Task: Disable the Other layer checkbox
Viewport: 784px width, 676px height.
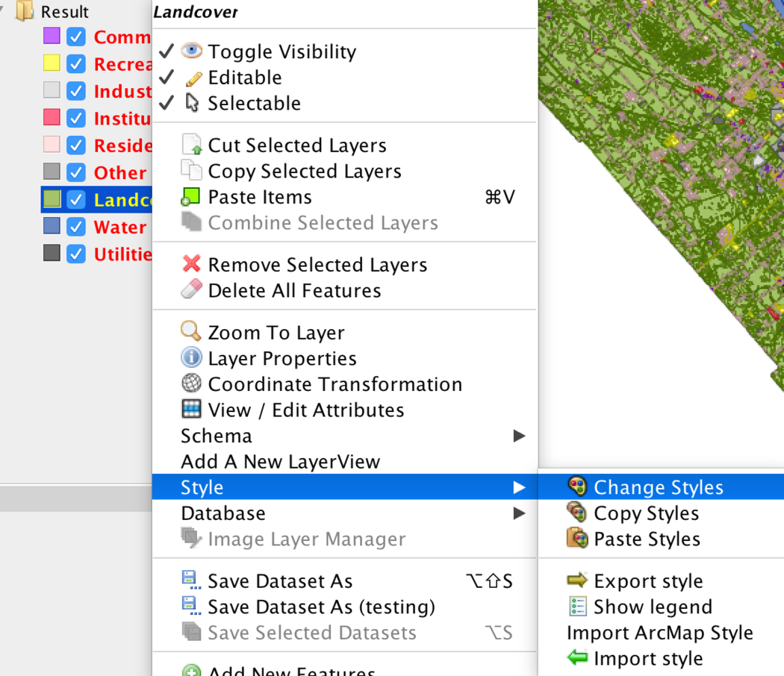Action: (x=75, y=172)
